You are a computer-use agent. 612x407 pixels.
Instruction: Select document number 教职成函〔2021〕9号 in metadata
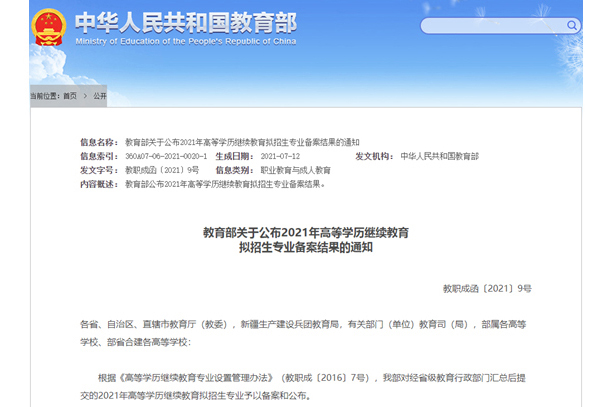(162, 170)
